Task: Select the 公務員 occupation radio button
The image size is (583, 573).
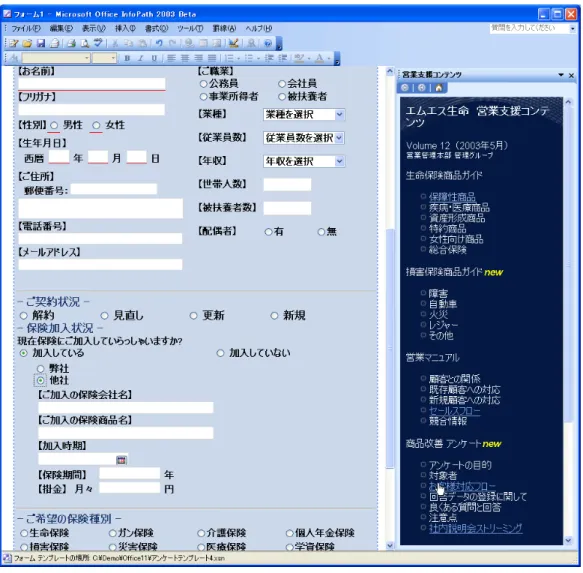Action: [203, 84]
